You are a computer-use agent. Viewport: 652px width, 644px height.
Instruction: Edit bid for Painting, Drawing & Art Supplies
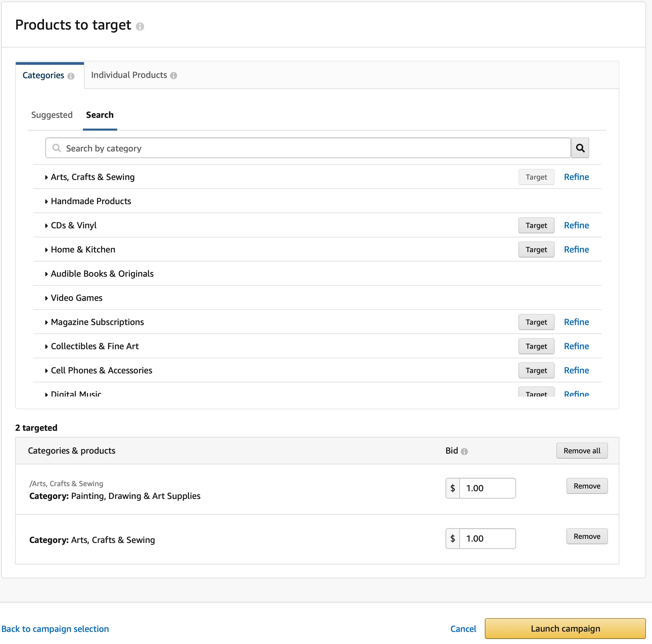pos(487,488)
